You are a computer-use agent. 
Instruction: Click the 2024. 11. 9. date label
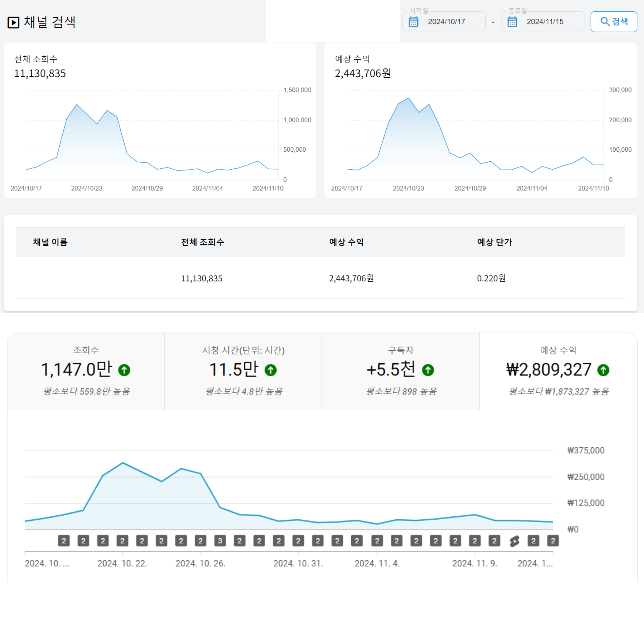(x=475, y=564)
